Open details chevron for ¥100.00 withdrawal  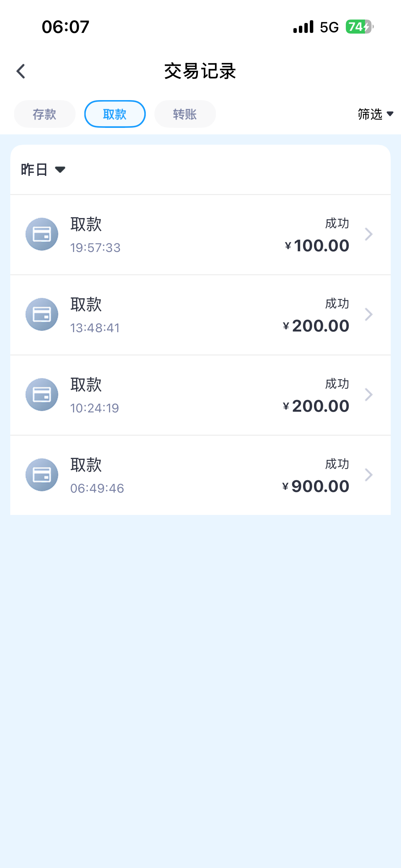point(369,234)
